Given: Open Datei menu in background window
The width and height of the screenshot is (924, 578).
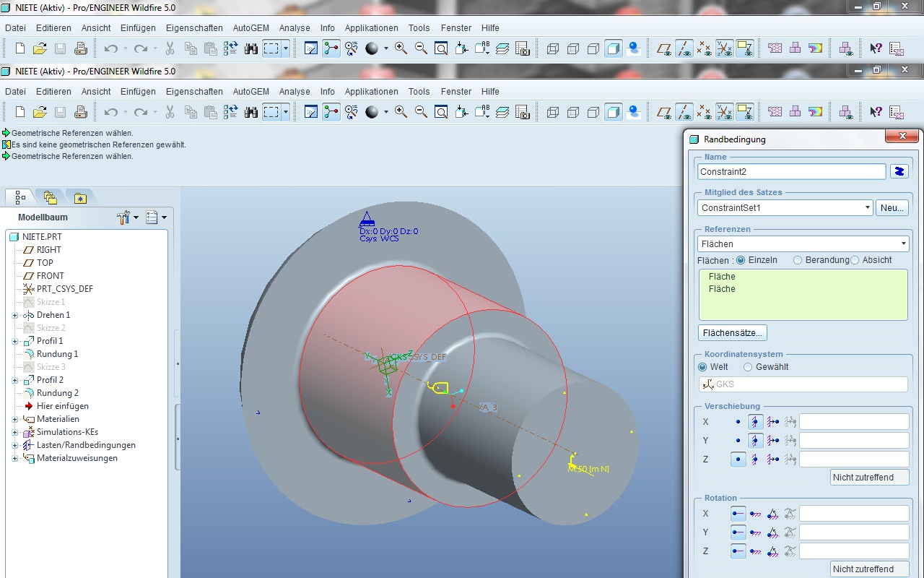Looking at the screenshot, I should (15, 28).
